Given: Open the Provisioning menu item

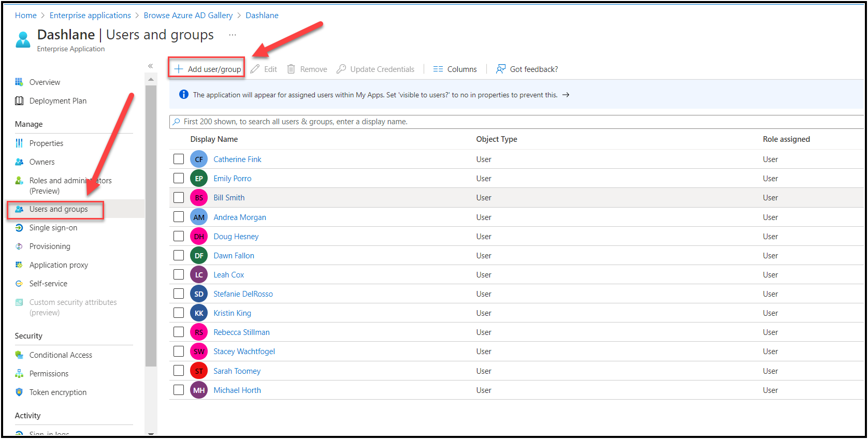Looking at the screenshot, I should point(50,246).
